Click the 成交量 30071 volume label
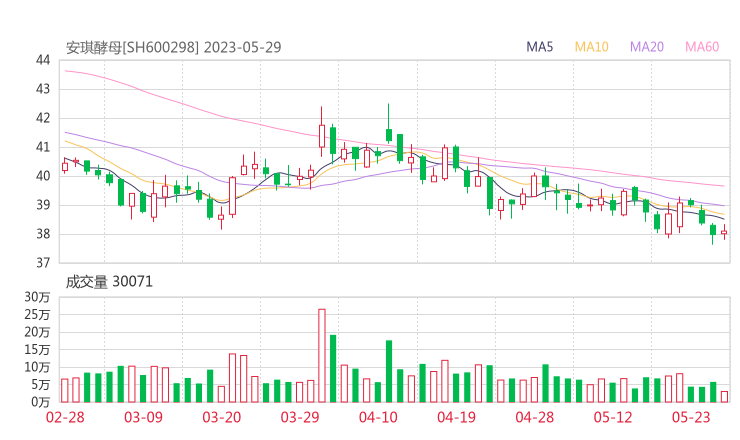This screenshot has height=440, width=740. tap(109, 282)
